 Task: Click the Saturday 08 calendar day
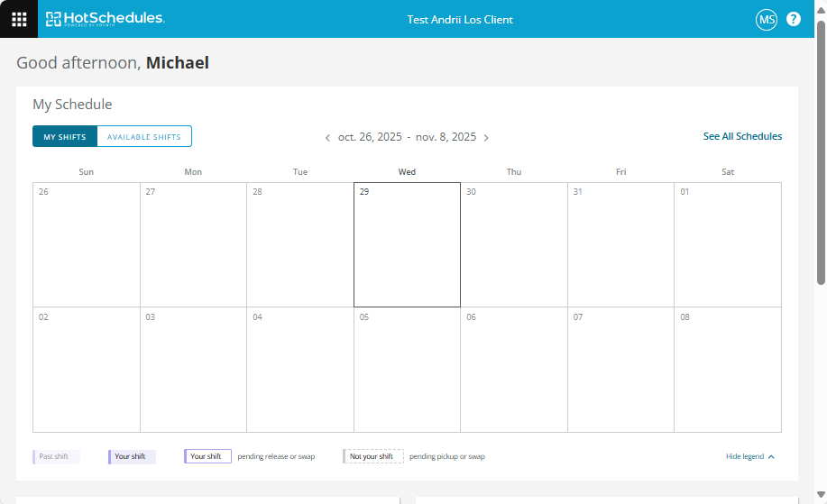coord(727,370)
